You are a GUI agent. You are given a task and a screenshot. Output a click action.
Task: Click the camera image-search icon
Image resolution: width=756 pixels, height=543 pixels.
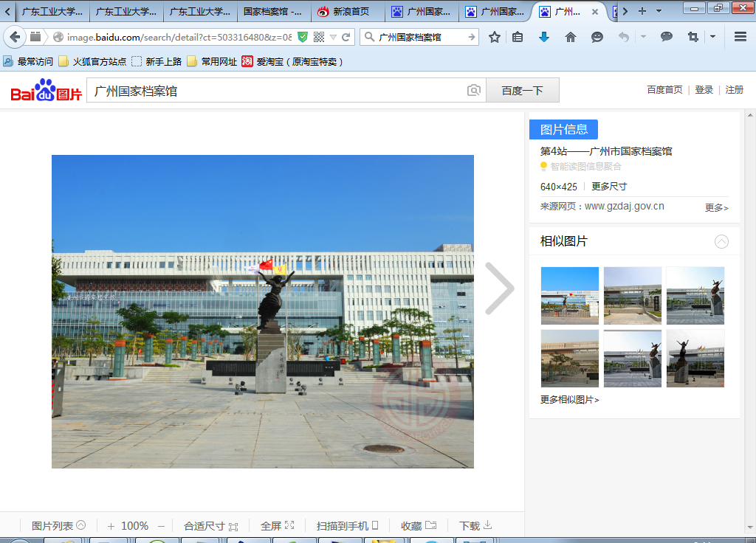click(x=474, y=91)
